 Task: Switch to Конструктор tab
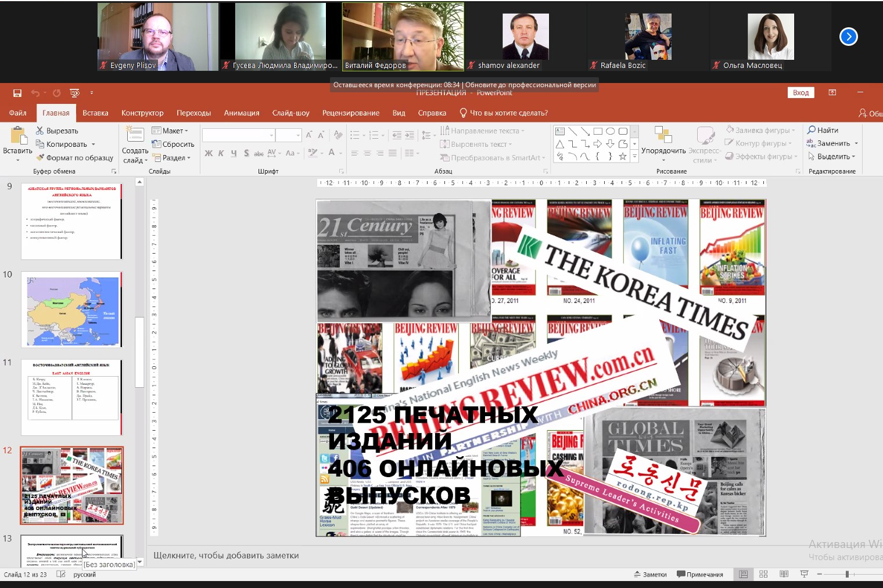(142, 113)
